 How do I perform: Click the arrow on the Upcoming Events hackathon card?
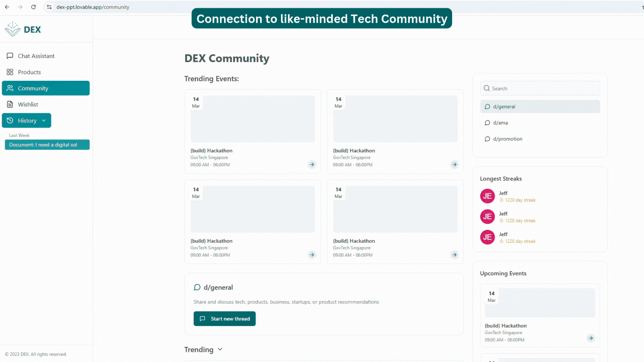[591, 338]
